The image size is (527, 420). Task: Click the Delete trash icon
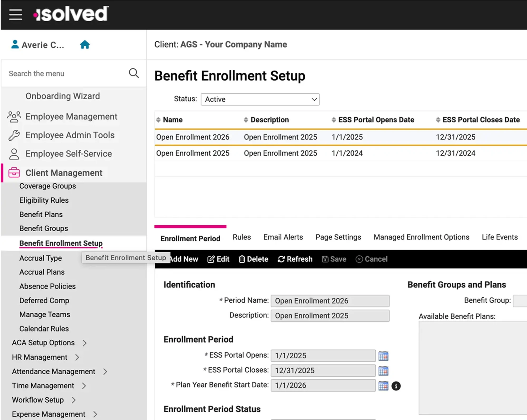click(x=242, y=259)
